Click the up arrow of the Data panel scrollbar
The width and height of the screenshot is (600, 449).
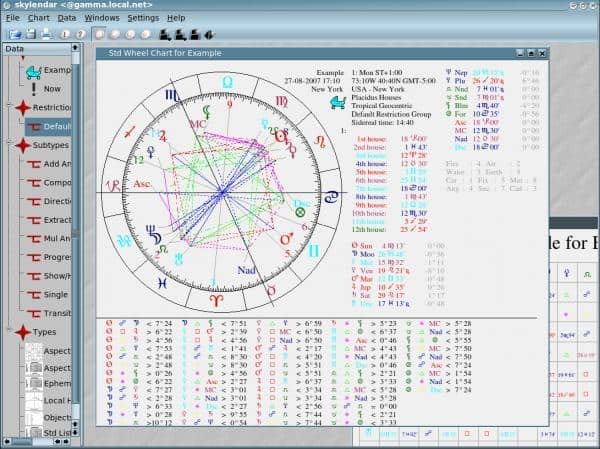point(75,47)
